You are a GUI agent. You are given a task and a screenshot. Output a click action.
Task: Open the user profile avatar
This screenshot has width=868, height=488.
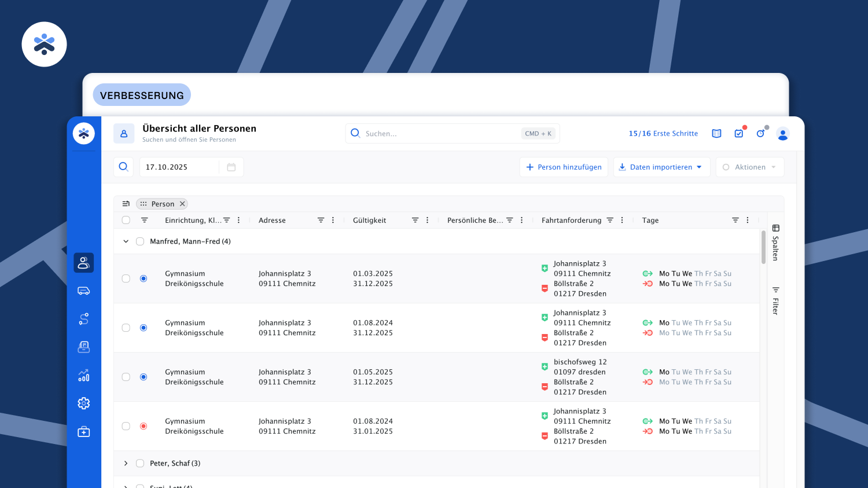point(782,134)
